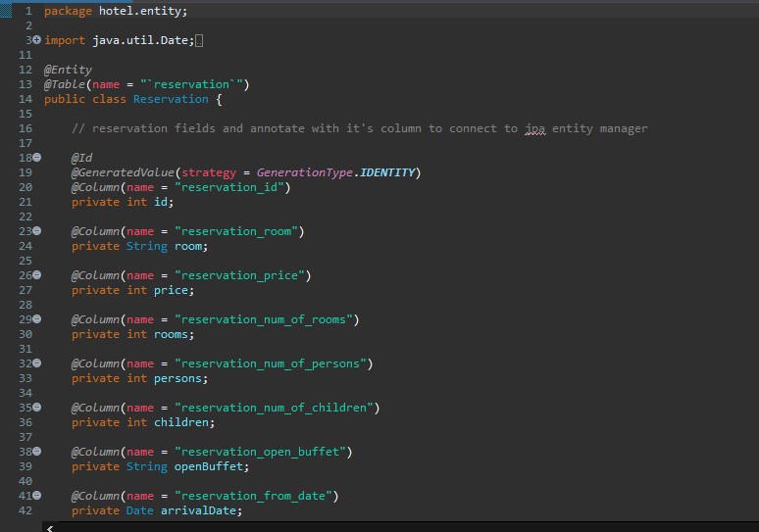
Task: Click the IDENTITY constant
Action: click(387, 172)
